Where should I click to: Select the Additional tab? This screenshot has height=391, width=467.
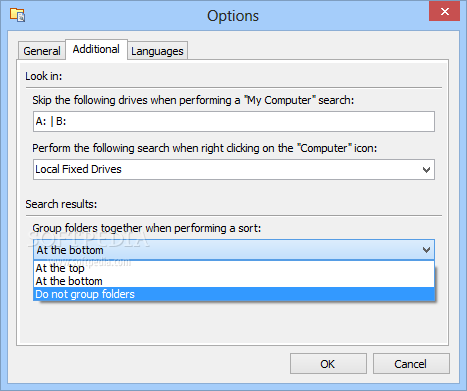tap(96, 49)
